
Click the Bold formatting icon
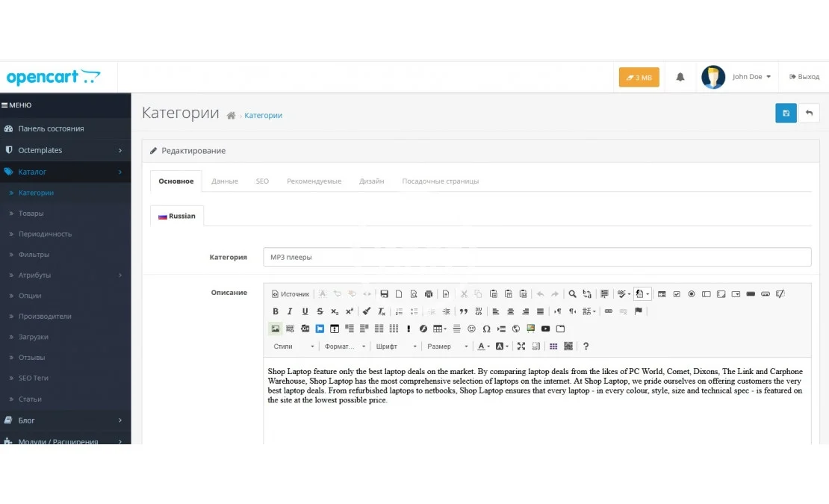point(276,311)
